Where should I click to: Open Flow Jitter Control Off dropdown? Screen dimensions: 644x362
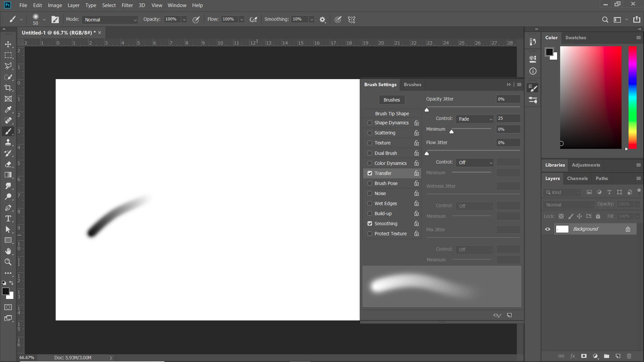point(475,163)
